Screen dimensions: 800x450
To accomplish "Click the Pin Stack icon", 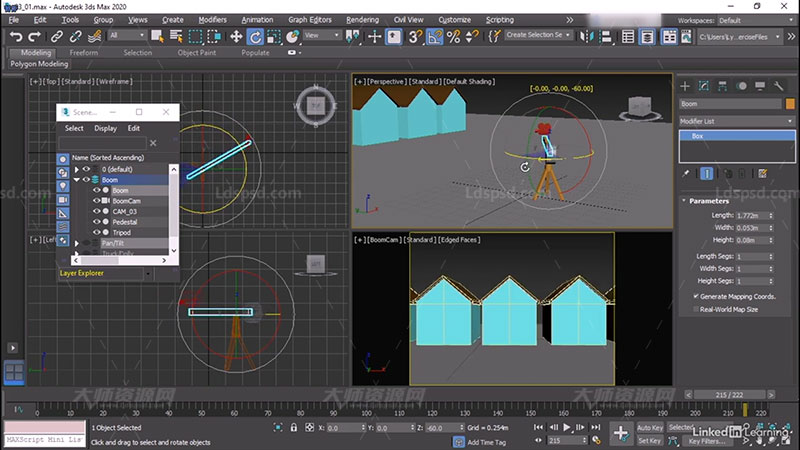I will [x=686, y=173].
